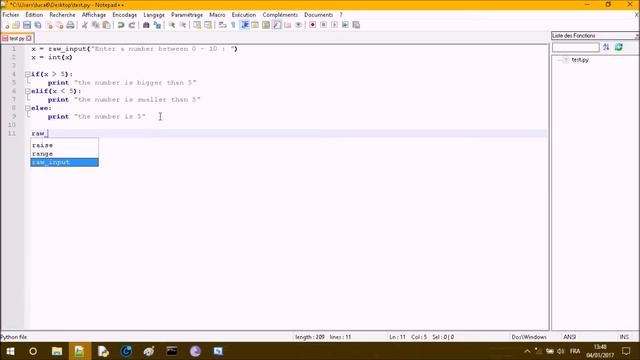Open Find with the binoculars icon
Screen dimensions: 640x360
coord(146,25)
